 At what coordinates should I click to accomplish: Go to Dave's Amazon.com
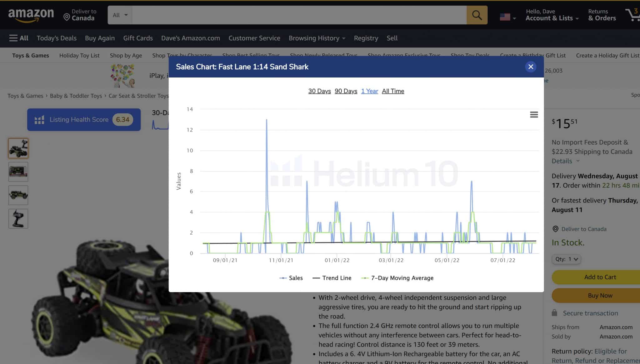pos(191,38)
